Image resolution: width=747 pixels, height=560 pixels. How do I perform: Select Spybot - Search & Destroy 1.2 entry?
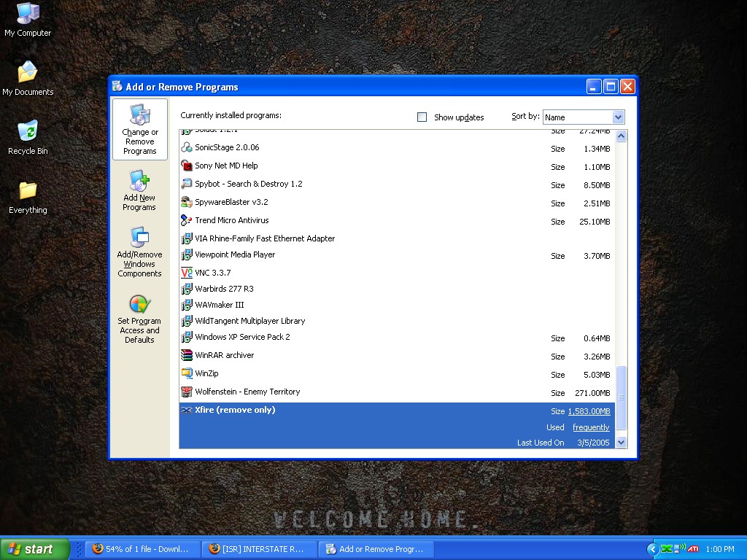[x=396, y=184]
